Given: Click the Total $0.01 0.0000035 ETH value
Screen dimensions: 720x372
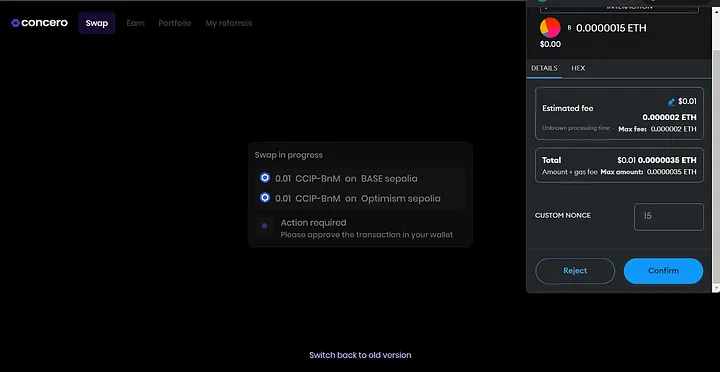Looking at the screenshot, I should tap(657, 160).
